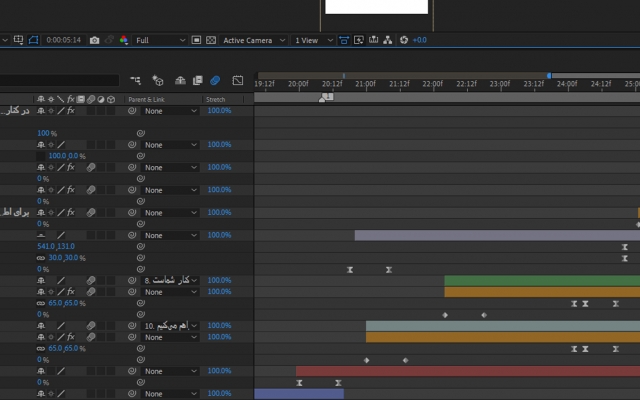Click the Parent & Link column header
Screen dimensions: 640x400
point(147,99)
